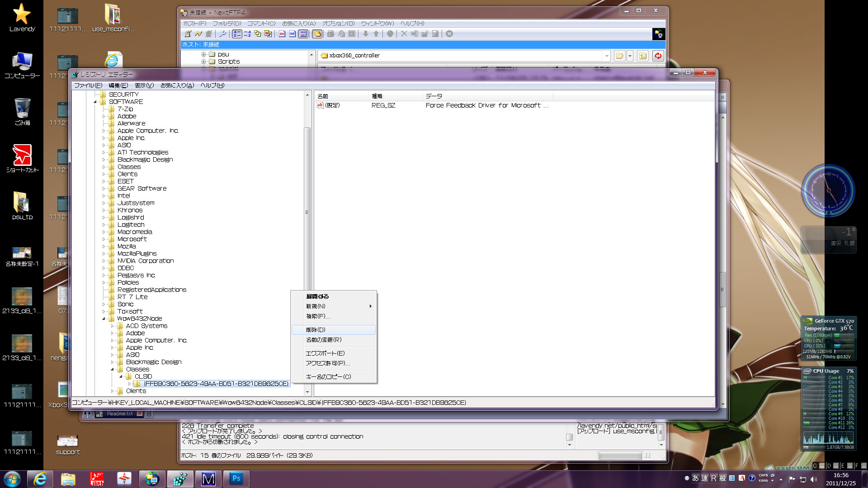The image size is (868, 488).
Task: Expand the Microsoft registry key
Action: point(104,239)
